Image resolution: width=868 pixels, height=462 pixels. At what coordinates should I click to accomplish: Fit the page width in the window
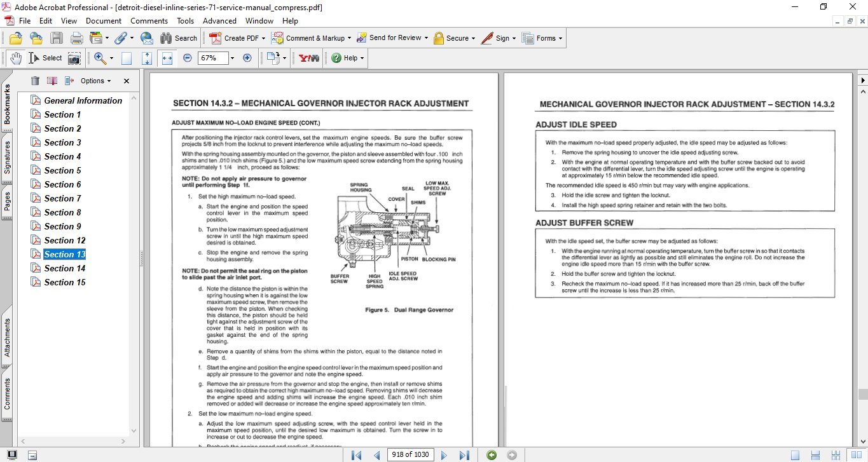(167, 58)
